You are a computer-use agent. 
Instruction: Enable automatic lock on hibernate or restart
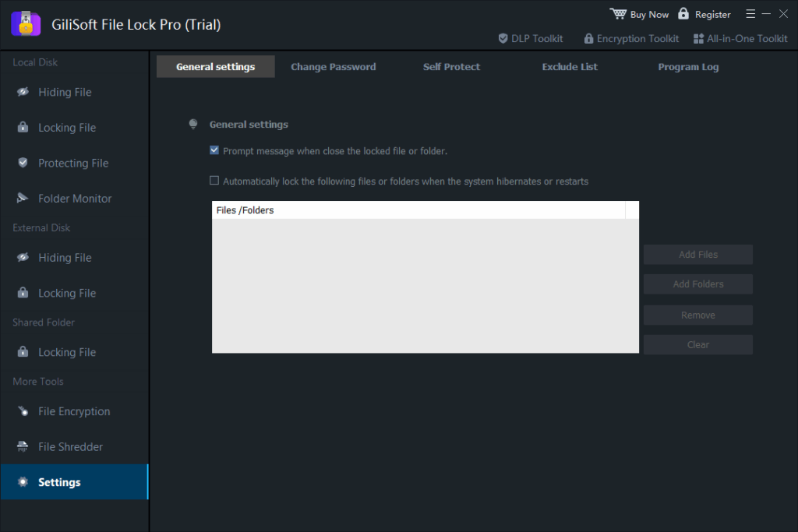pos(214,181)
